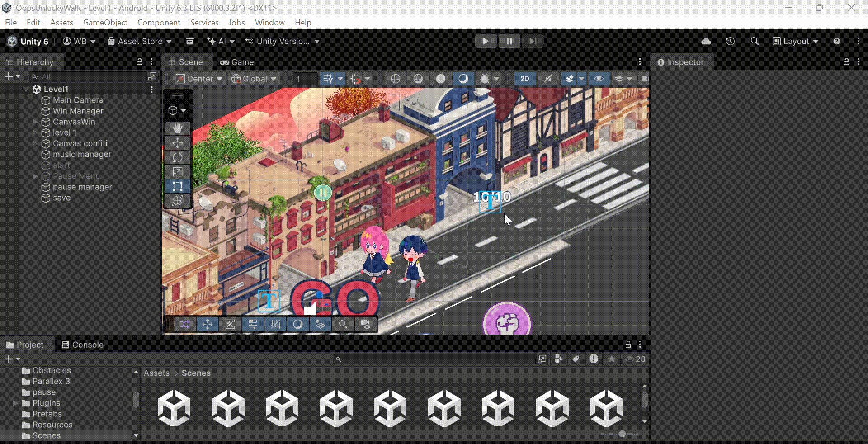Click the Pause button in top toolbar
The width and height of the screenshot is (868, 444).
tap(509, 41)
